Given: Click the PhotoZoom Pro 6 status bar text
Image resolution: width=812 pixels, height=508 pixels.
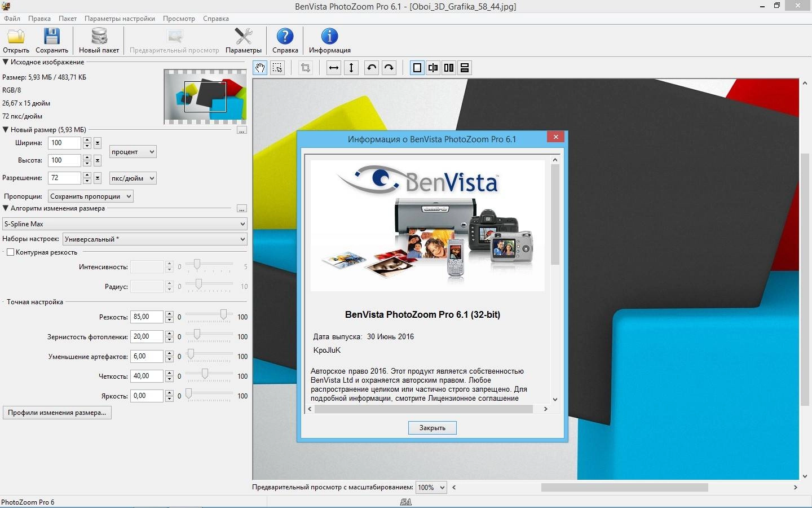Looking at the screenshot, I should tap(28, 502).
